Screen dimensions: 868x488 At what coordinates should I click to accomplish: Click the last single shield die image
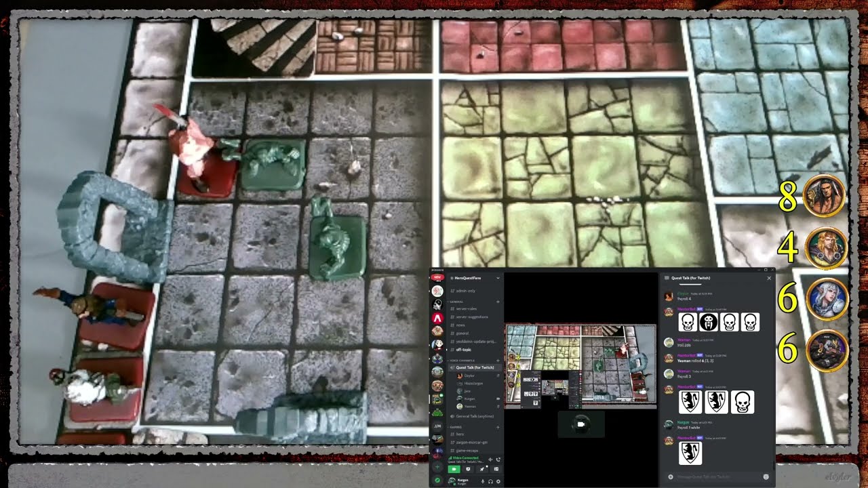(x=690, y=453)
